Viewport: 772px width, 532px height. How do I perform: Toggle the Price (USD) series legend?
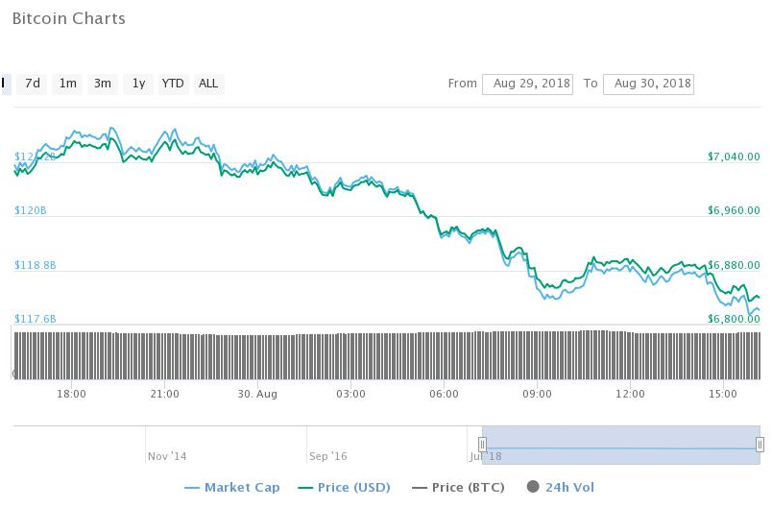353,488
